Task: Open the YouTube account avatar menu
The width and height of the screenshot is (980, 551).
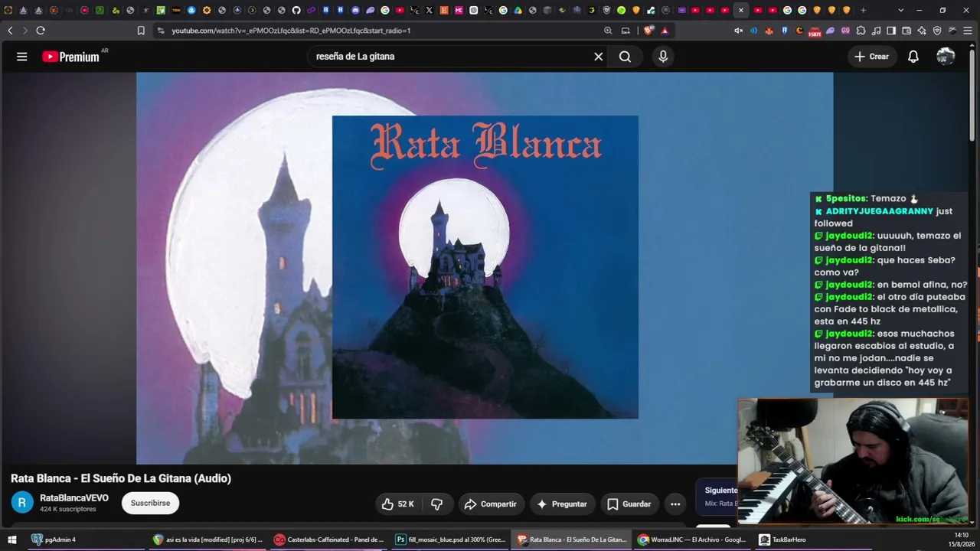Action: (946, 57)
